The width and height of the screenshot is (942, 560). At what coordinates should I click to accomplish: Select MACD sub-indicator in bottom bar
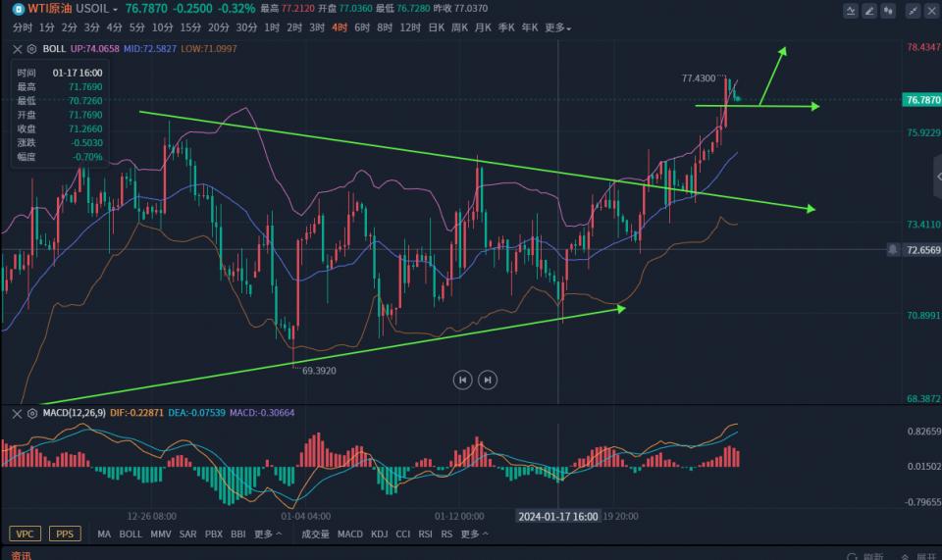[x=350, y=534]
